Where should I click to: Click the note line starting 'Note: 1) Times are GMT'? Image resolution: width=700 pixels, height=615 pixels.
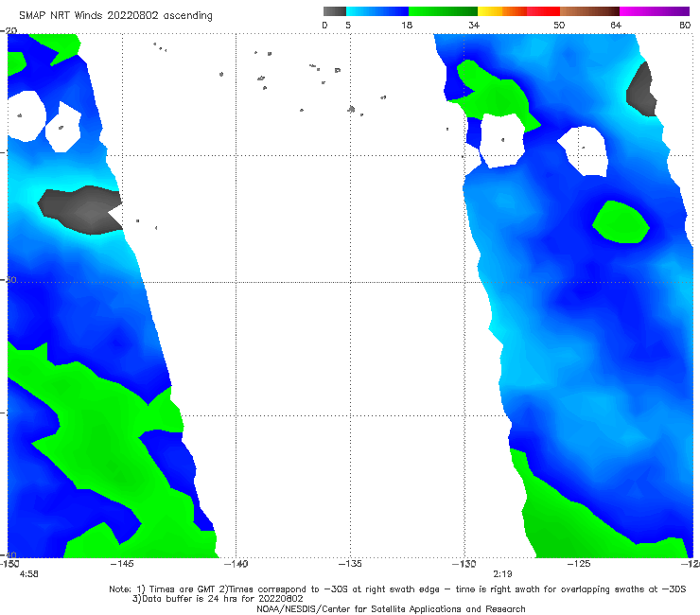tap(397, 589)
